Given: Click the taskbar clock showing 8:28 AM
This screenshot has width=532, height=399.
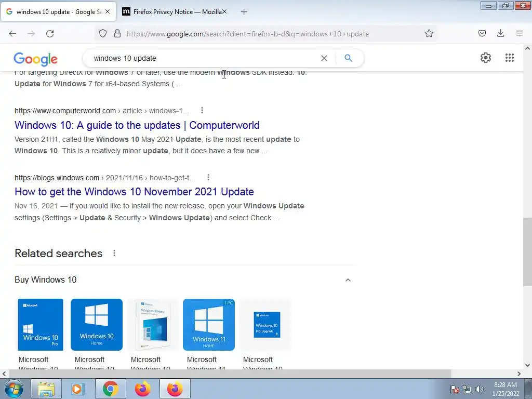Looking at the screenshot, I should click(x=506, y=389).
